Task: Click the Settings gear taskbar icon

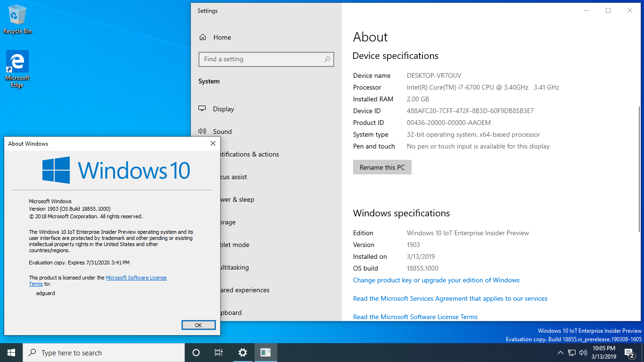Action: (x=242, y=353)
